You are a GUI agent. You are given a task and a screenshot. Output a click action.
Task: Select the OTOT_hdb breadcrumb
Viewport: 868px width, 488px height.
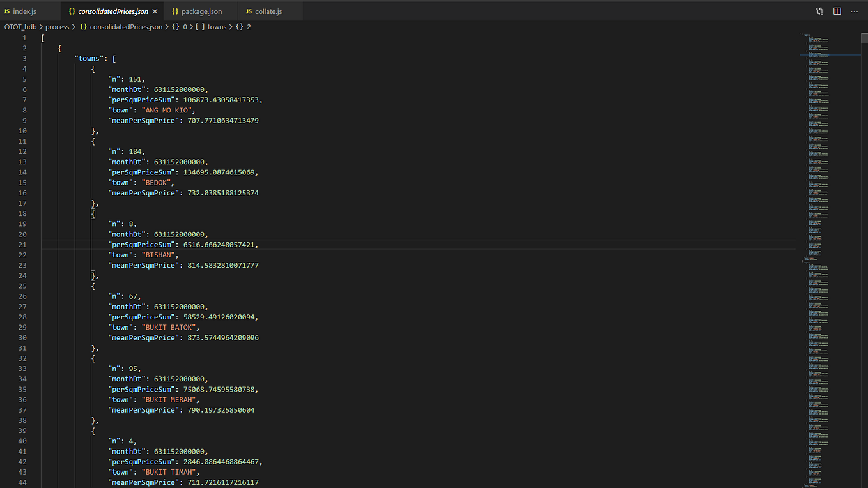click(20, 27)
